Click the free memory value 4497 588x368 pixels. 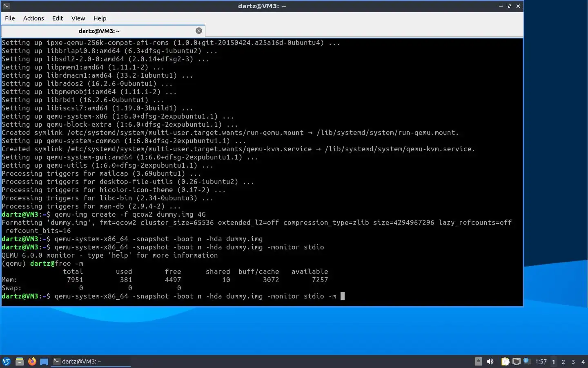(173, 280)
